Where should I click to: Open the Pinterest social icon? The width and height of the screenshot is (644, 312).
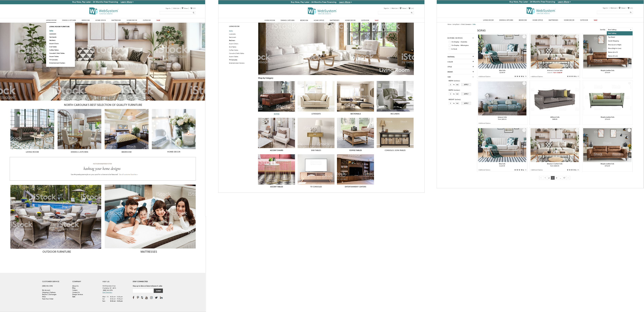(x=138, y=298)
